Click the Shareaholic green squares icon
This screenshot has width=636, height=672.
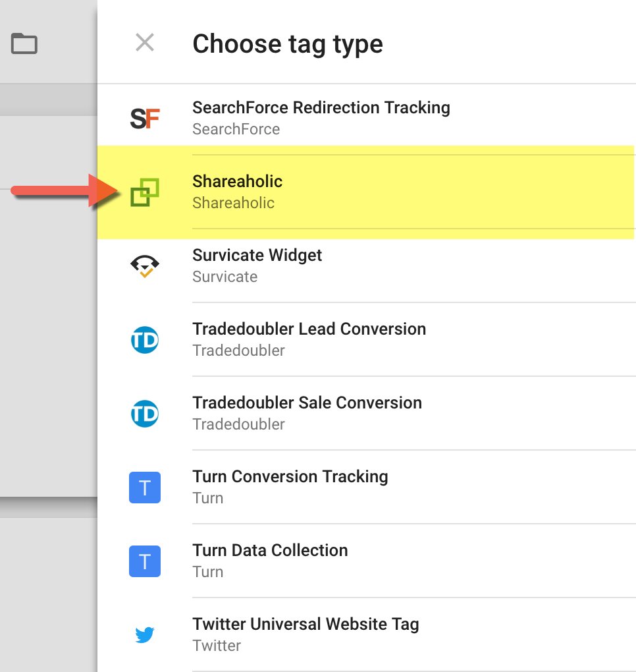[x=145, y=192]
